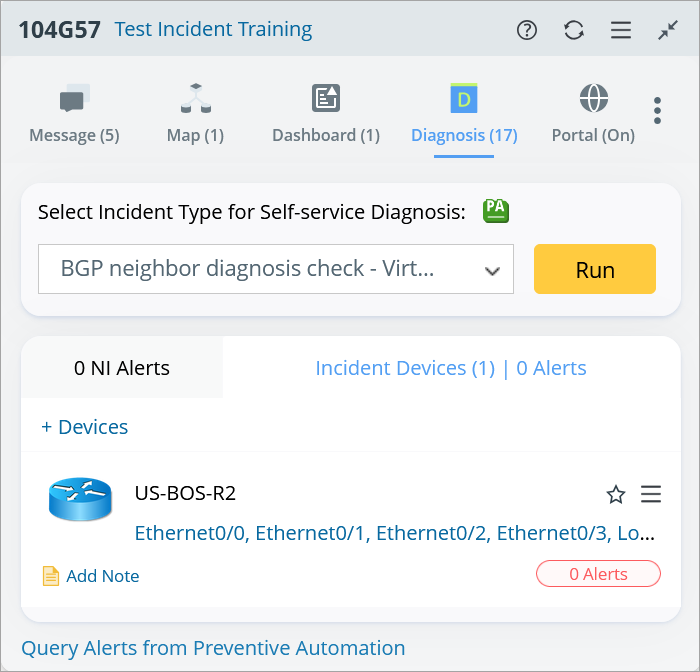Click the US-BOS-R2 router icon

pyautogui.click(x=80, y=499)
